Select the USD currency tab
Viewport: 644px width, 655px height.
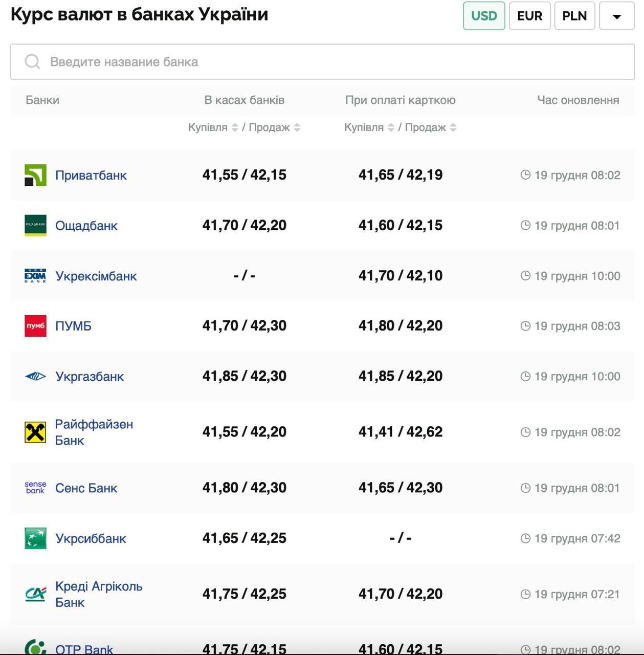(483, 16)
